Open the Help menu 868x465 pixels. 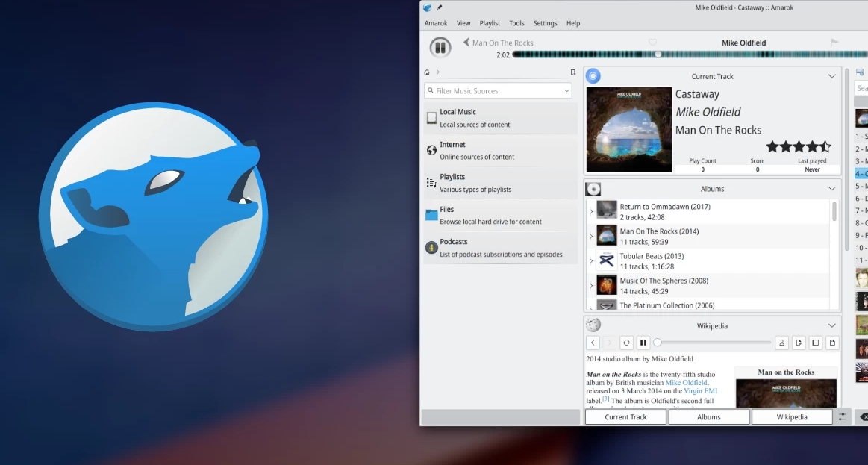pyautogui.click(x=573, y=23)
